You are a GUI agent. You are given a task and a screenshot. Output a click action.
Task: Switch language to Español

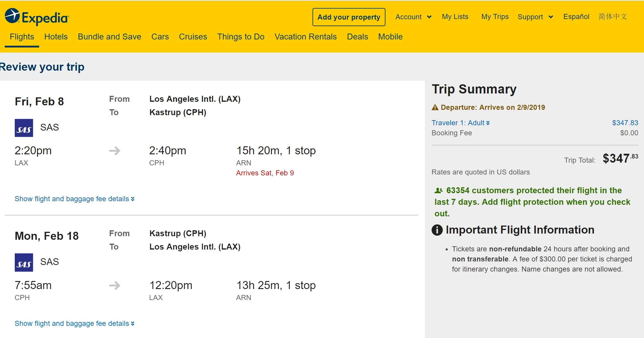pyautogui.click(x=576, y=17)
